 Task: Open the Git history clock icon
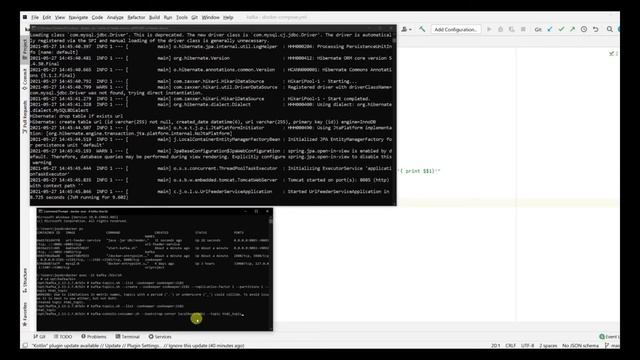coord(584,29)
